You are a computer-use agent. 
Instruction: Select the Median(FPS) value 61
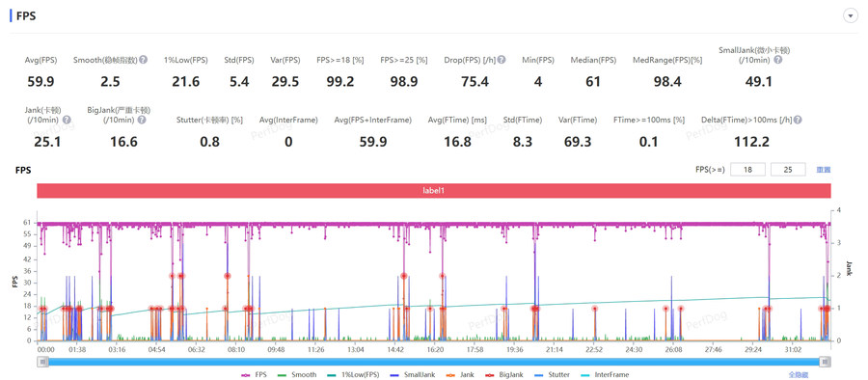pyautogui.click(x=593, y=82)
